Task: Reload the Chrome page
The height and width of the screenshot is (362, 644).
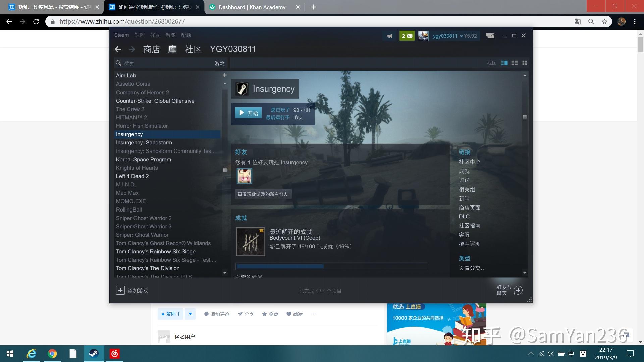Action: pos(36,21)
